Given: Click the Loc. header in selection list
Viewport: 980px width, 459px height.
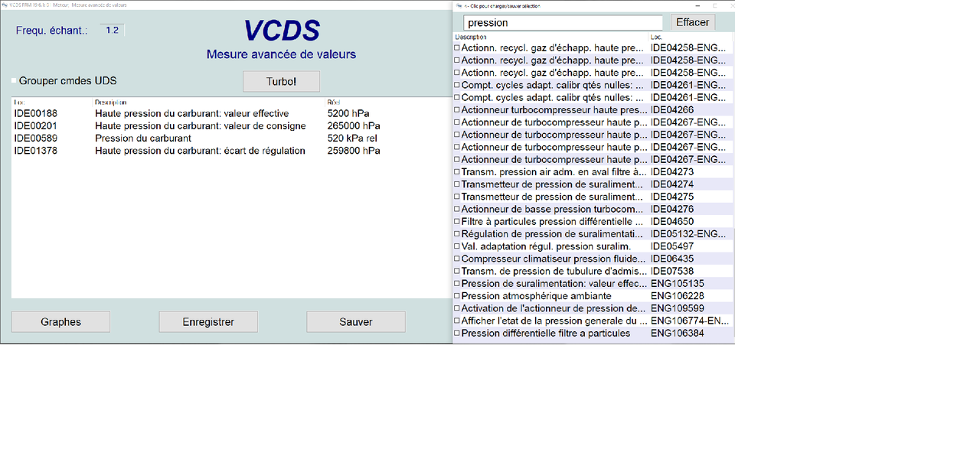Looking at the screenshot, I should 657,37.
